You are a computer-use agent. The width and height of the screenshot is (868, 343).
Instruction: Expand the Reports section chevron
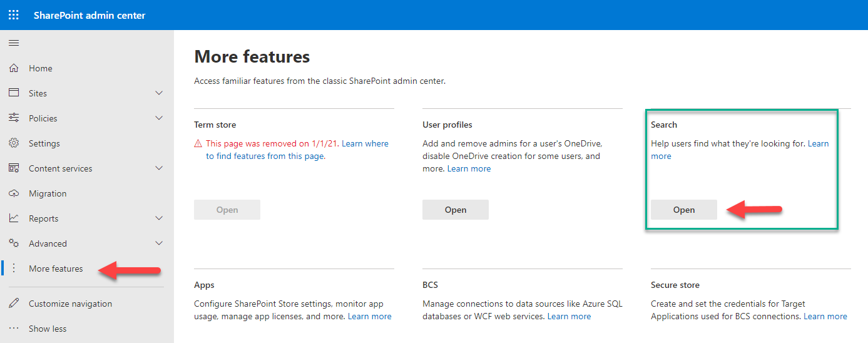pos(159,218)
